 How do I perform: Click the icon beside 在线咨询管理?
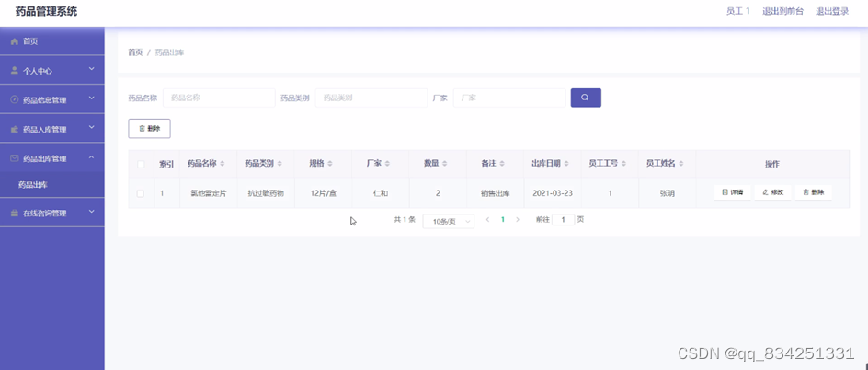click(15, 213)
